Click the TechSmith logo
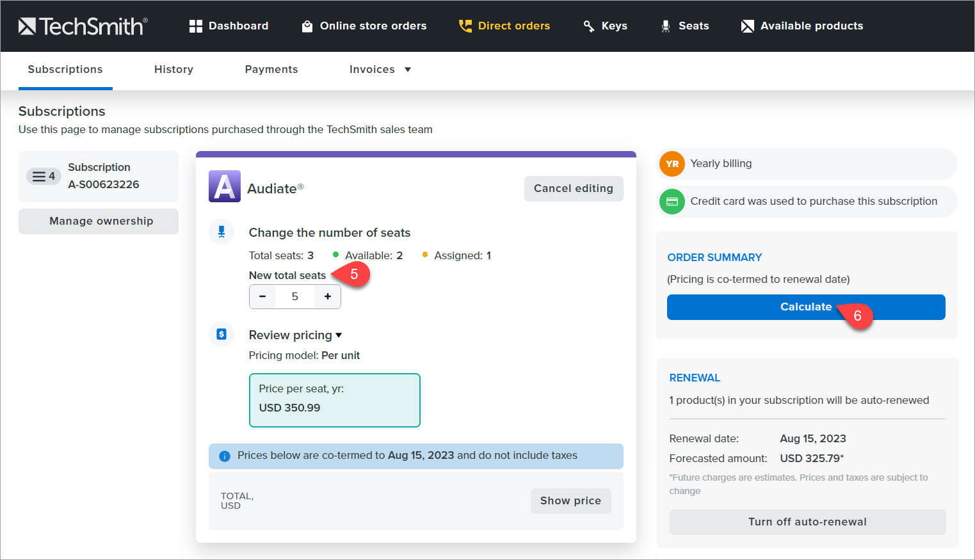The width and height of the screenshot is (975, 560). click(x=82, y=26)
